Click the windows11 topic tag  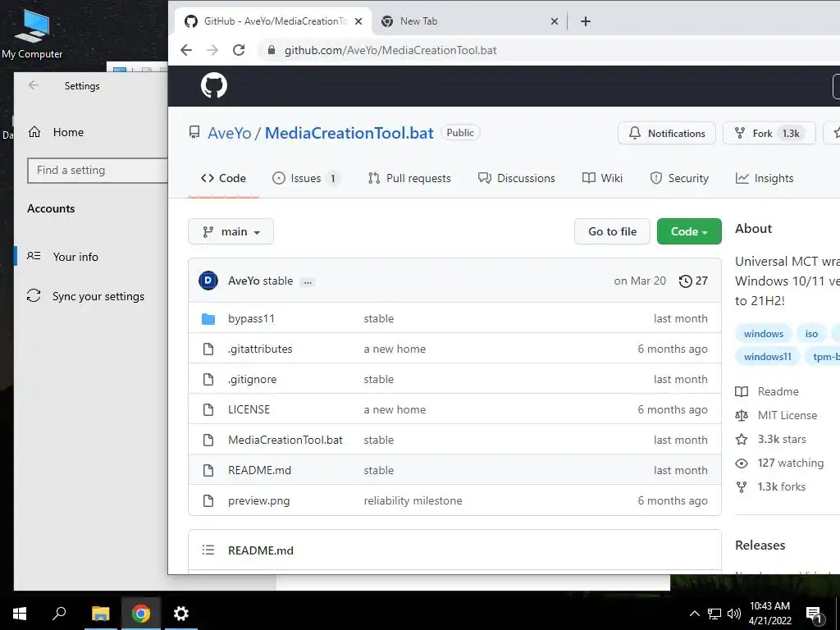click(x=767, y=357)
